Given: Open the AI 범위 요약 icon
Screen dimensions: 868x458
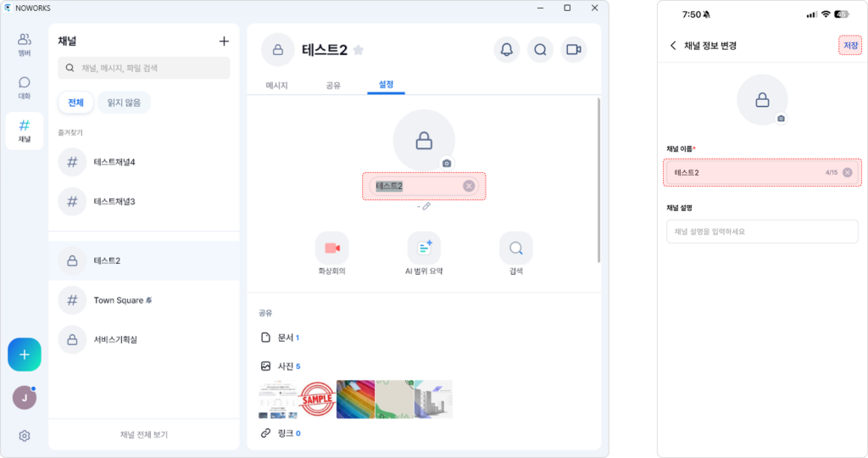Looking at the screenshot, I should 424,249.
